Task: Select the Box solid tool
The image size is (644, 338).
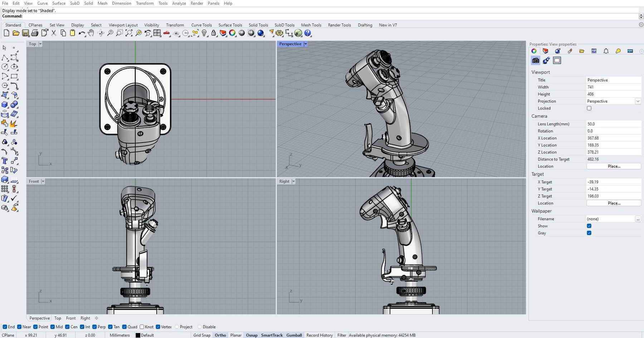Action: 5,105
